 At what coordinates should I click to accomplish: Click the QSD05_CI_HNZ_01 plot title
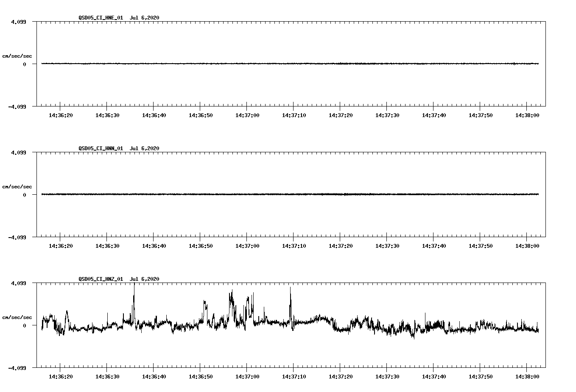119,279
